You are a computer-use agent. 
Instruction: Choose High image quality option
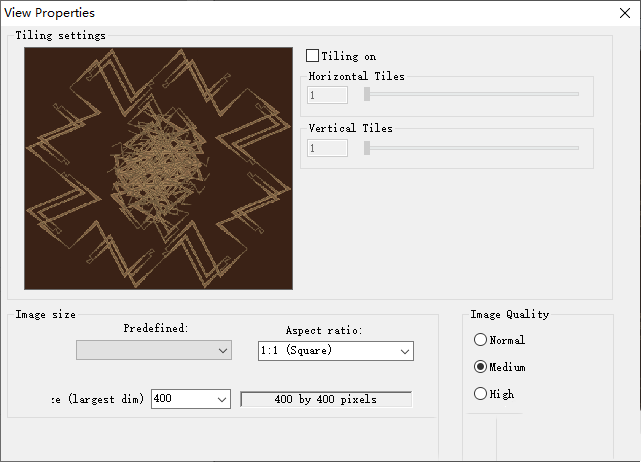pyautogui.click(x=481, y=394)
